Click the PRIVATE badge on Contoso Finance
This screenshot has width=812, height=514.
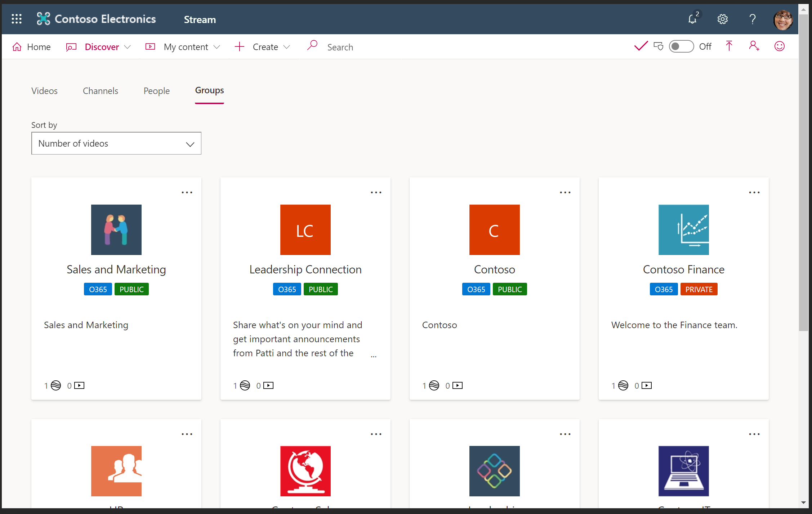click(x=699, y=289)
